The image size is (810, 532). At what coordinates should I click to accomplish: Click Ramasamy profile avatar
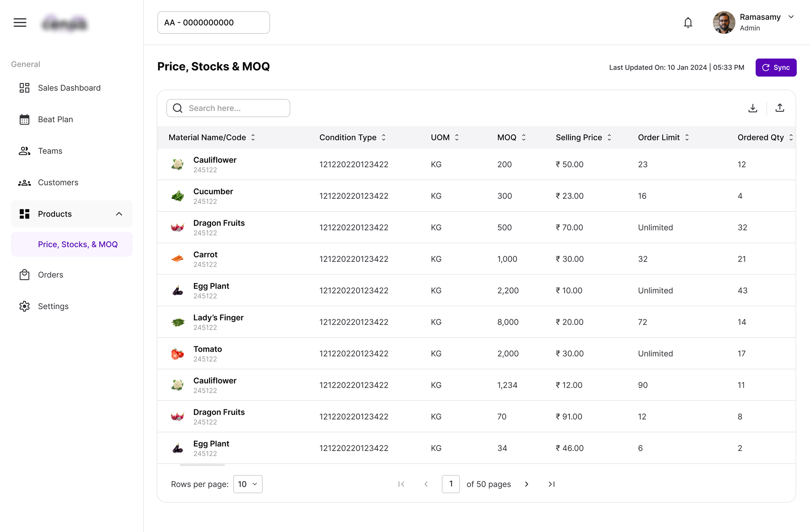pyautogui.click(x=724, y=23)
